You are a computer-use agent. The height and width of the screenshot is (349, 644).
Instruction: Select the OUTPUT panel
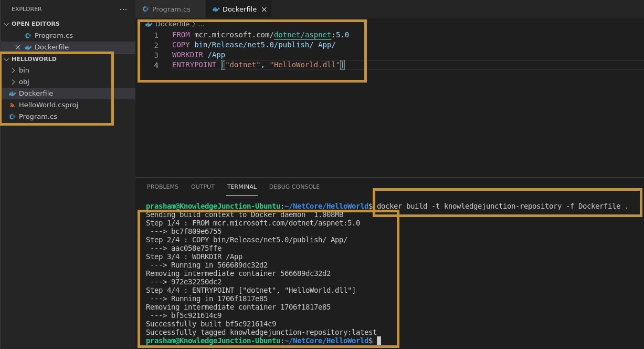[203, 187]
